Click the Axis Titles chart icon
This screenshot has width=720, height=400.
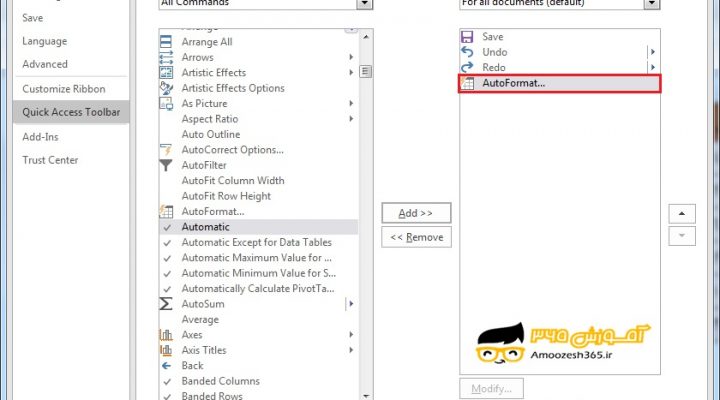click(x=166, y=350)
